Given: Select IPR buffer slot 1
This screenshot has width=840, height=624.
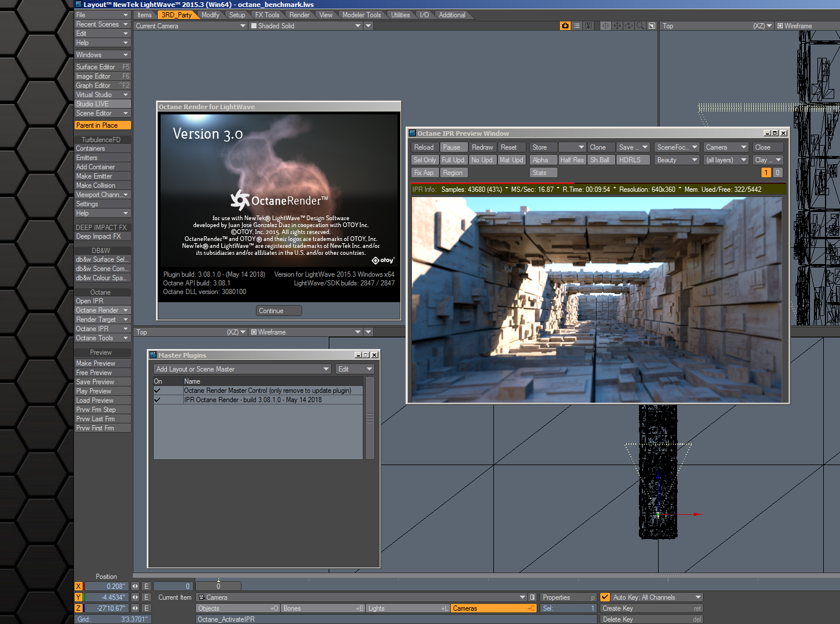Looking at the screenshot, I should [x=766, y=173].
